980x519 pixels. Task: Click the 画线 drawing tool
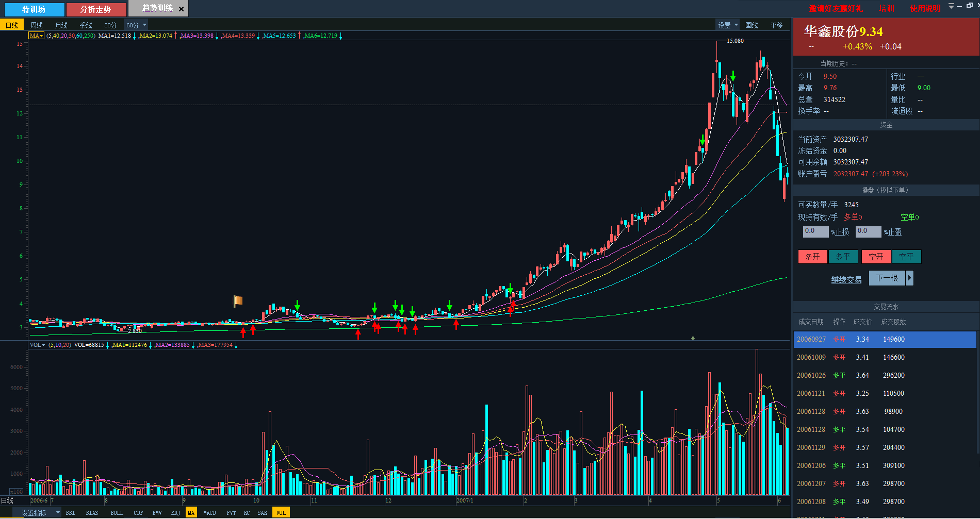point(752,25)
